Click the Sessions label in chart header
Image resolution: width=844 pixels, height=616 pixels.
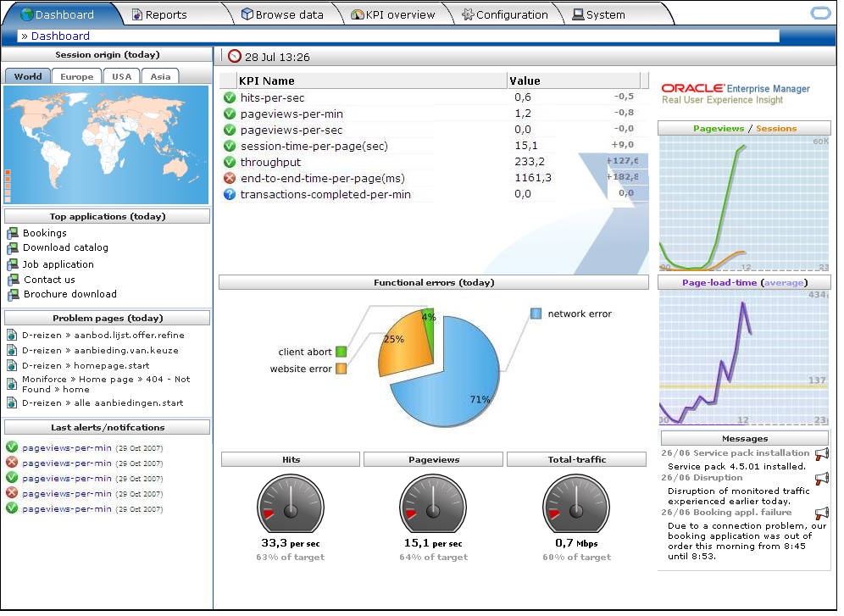(x=776, y=128)
